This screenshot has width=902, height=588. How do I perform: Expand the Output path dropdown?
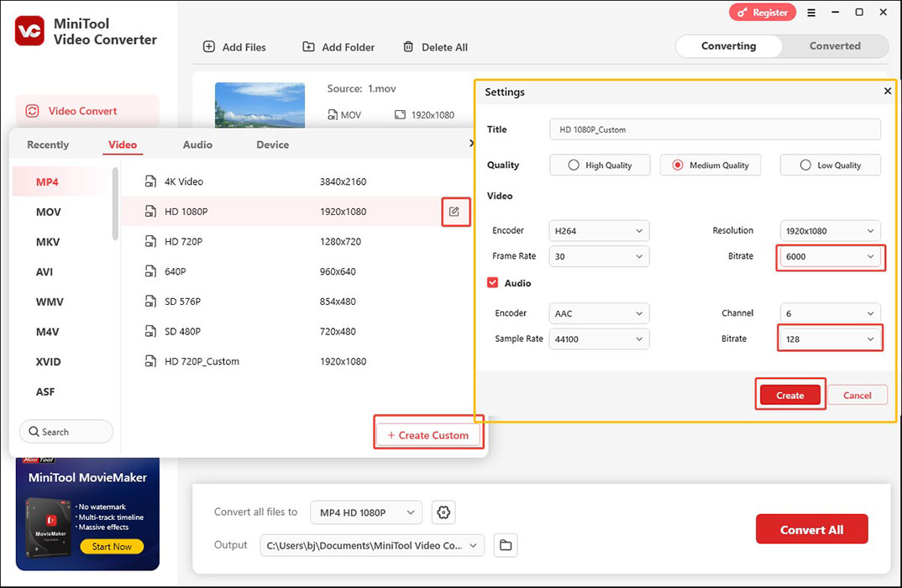[372, 545]
